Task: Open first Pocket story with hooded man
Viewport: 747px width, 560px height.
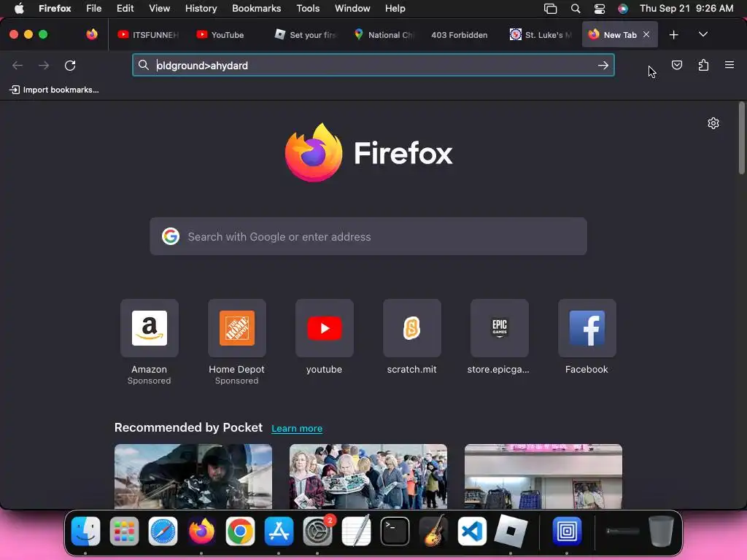Action: 193,476
